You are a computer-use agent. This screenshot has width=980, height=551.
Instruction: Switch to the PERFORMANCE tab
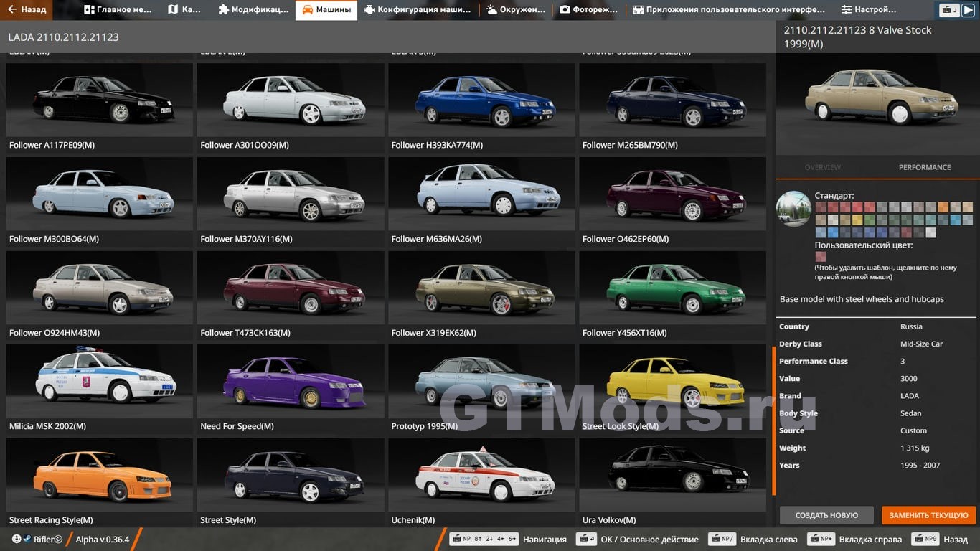[x=925, y=167]
